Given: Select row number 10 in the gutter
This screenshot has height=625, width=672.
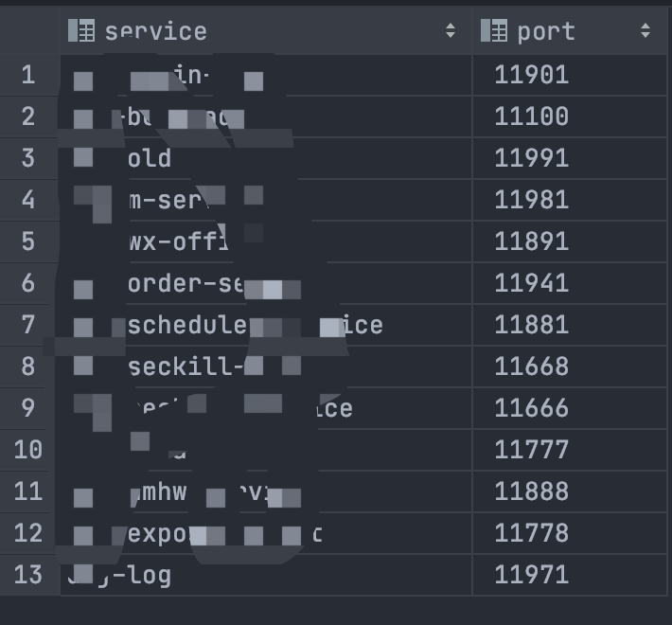Looking at the screenshot, I should (x=27, y=450).
